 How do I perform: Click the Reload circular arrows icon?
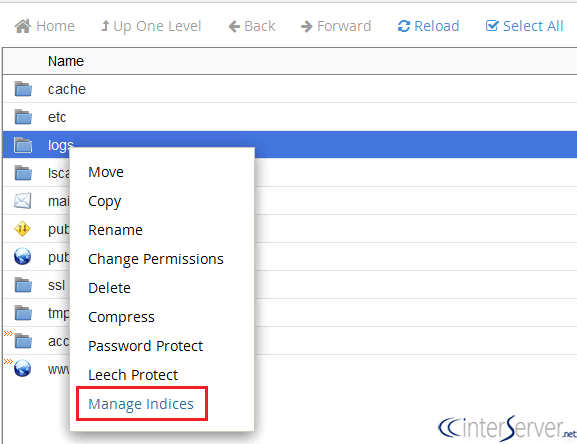(404, 26)
